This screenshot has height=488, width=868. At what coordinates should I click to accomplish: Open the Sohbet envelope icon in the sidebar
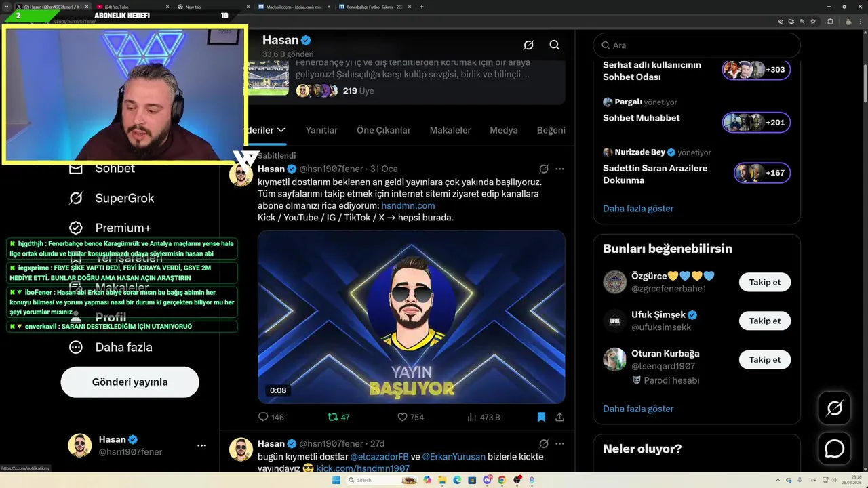[76, 169]
